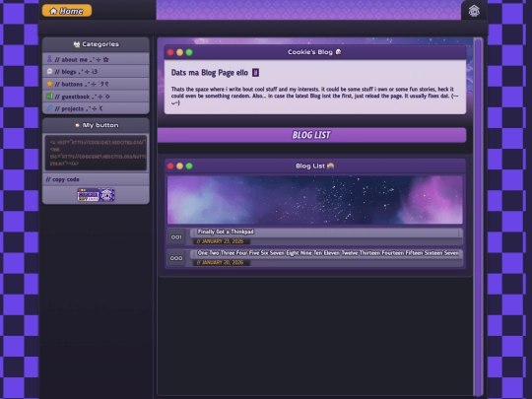
Task: Click the green book icon beside guestbook
Action: 49,96
